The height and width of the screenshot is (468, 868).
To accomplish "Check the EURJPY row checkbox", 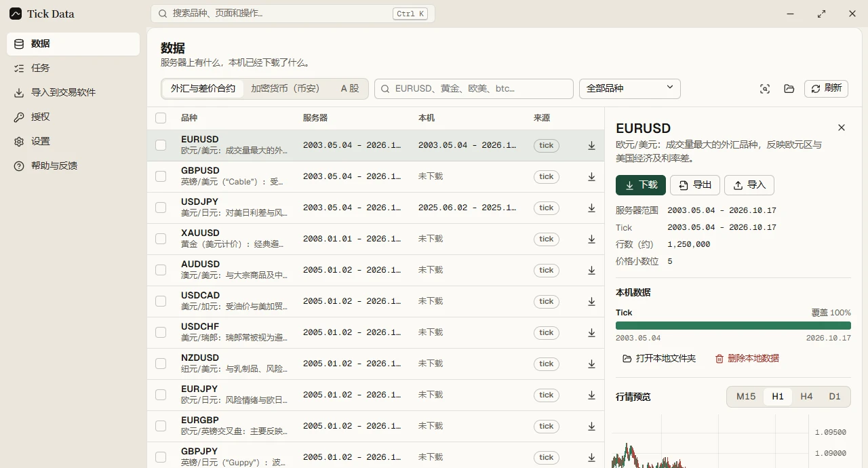I will pos(161,395).
